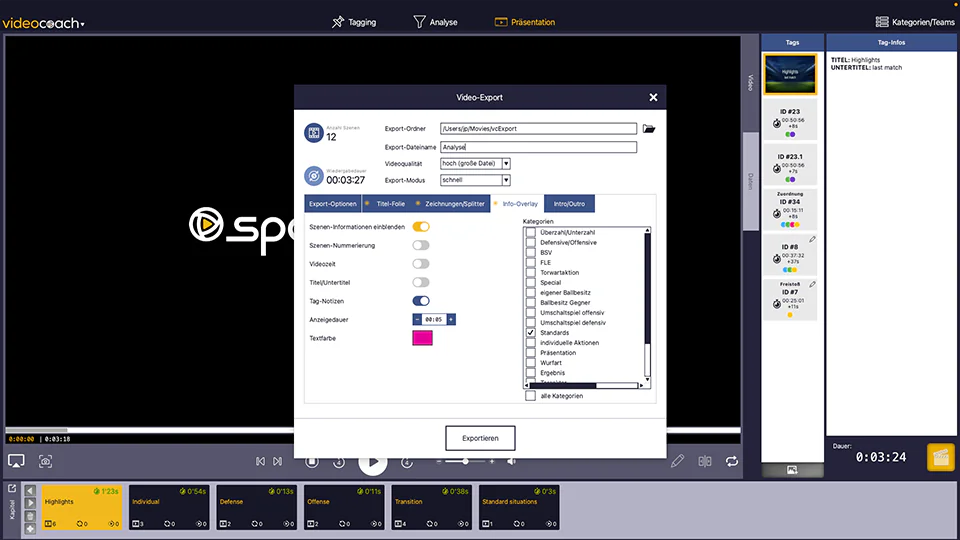Jump to next scene icon
The width and height of the screenshot is (960, 540).
(x=277, y=461)
